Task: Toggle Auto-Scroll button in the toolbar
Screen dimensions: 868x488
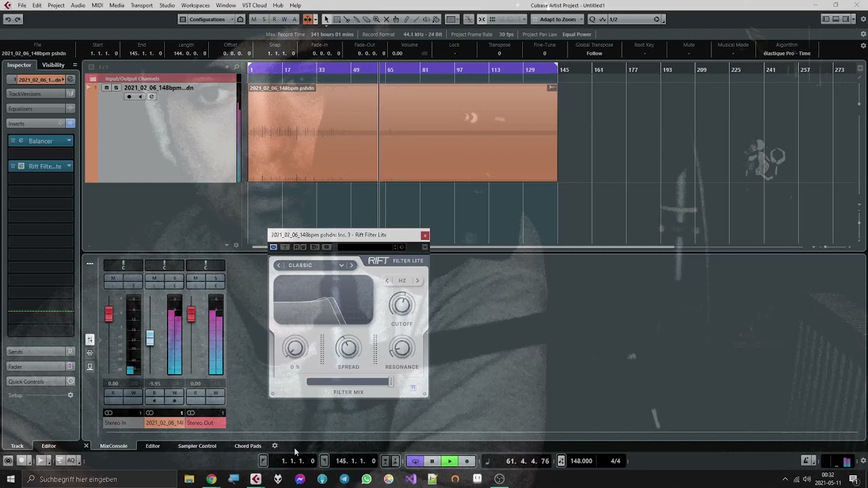Action: [x=308, y=19]
